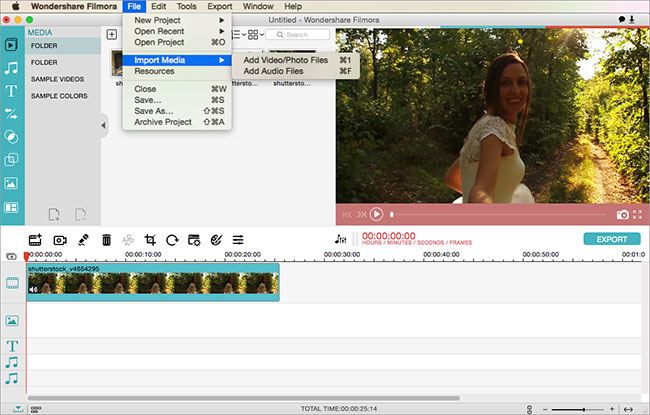
Task: Open the Filters icon in sidebar
Action: pos(11,137)
